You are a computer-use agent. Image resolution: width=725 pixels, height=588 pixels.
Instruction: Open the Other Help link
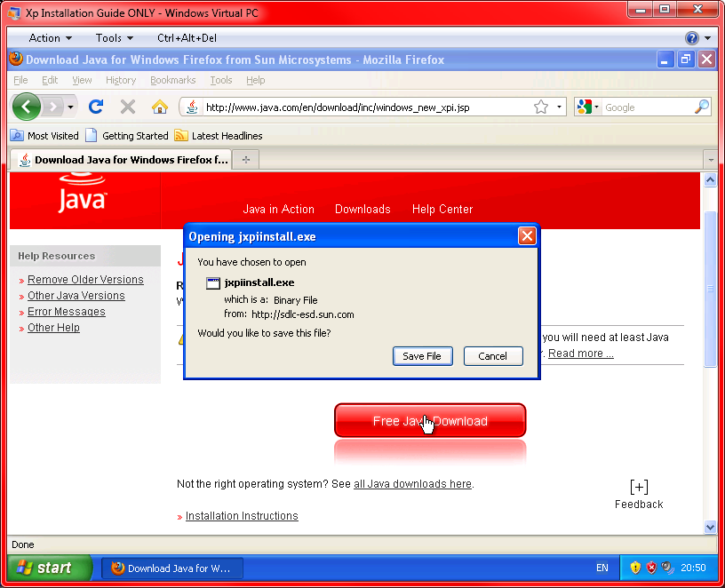(53, 327)
